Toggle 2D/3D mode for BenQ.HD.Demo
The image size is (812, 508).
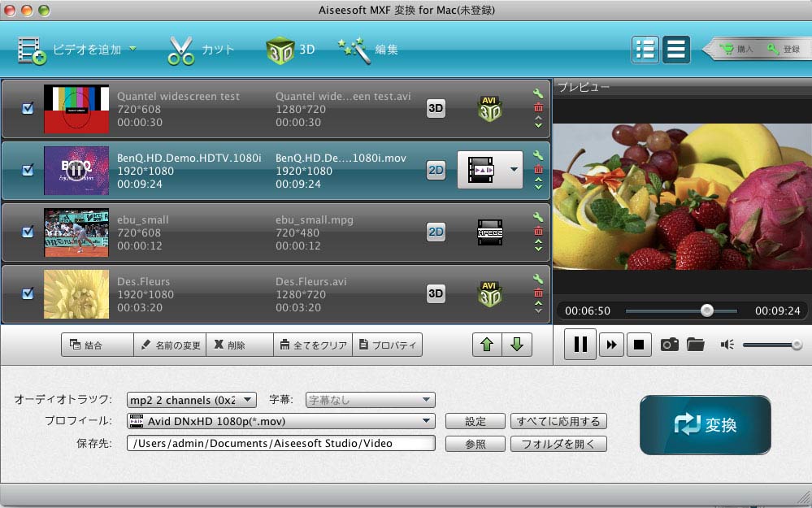tap(436, 170)
